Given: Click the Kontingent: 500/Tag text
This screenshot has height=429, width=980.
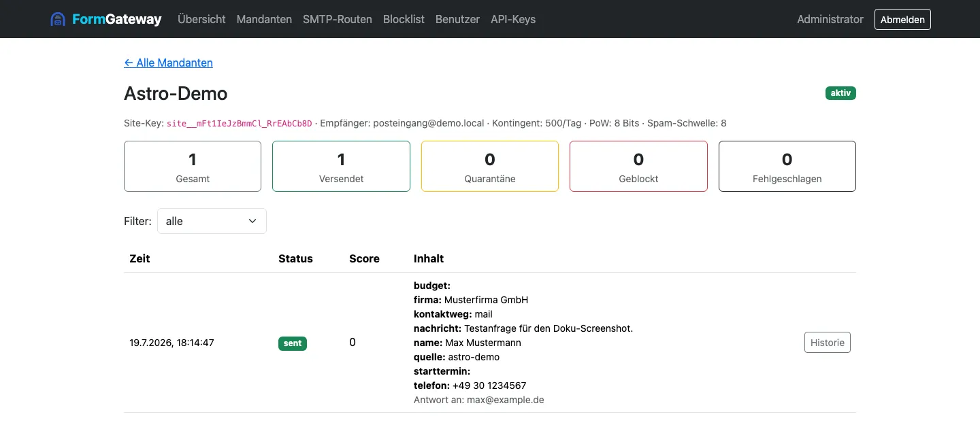Looking at the screenshot, I should (x=537, y=124).
